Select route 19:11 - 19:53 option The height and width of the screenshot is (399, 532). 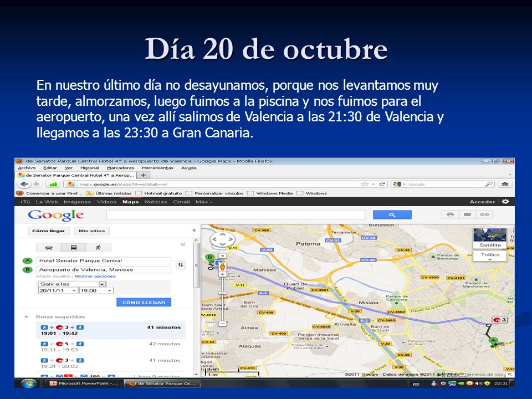point(111,347)
